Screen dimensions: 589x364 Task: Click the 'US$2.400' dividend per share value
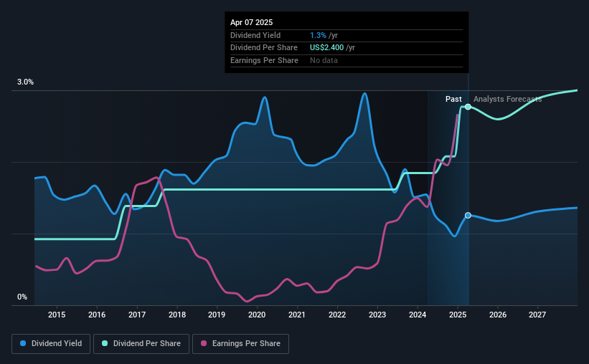tap(326, 48)
